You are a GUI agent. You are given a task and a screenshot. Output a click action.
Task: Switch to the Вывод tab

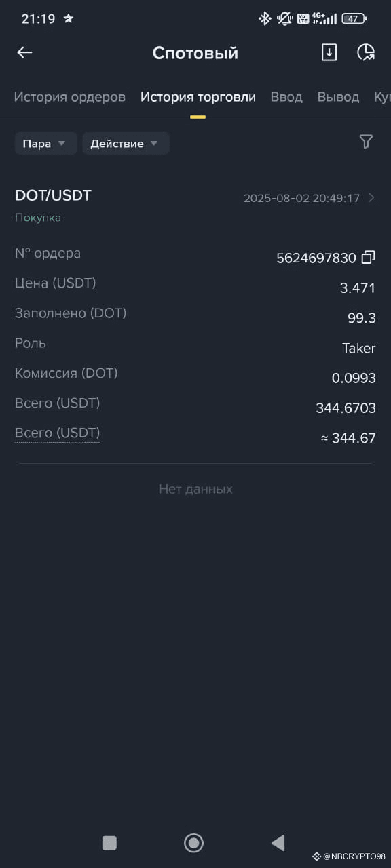tap(338, 97)
